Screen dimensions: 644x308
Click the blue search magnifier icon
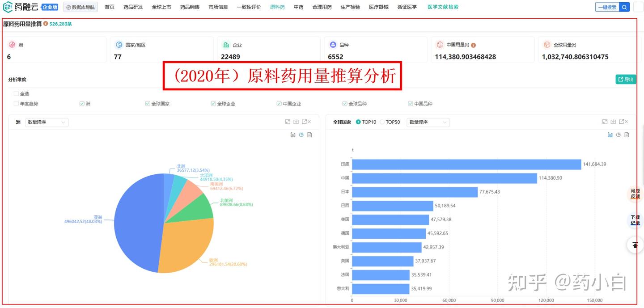pyautogui.click(x=625, y=7)
